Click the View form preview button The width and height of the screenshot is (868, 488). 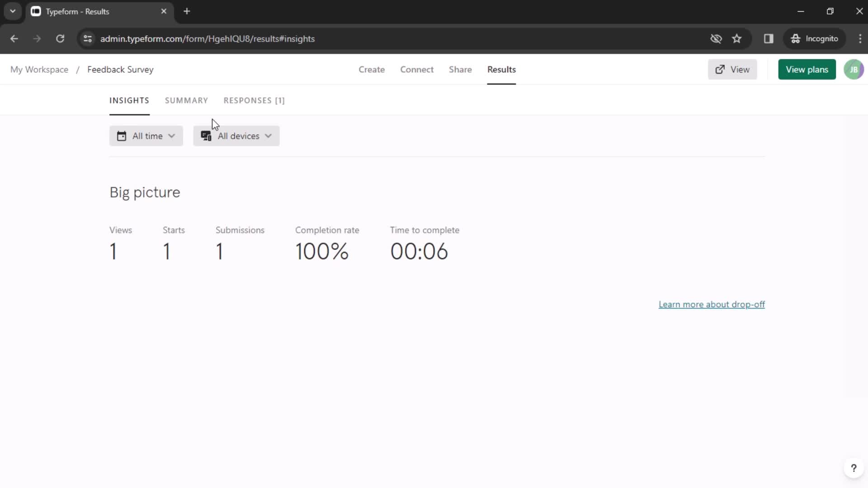732,70
